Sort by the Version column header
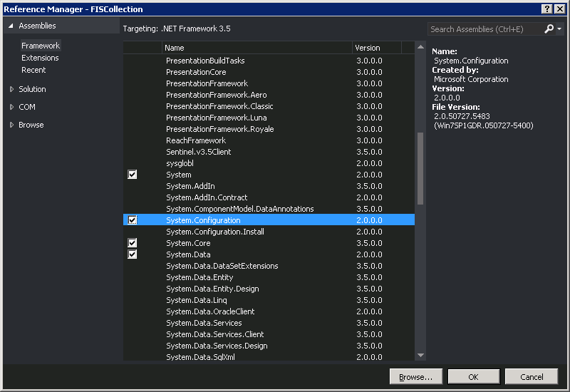Image resolution: width=570 pixels, height=392 pixels. [x=377, y=48]
